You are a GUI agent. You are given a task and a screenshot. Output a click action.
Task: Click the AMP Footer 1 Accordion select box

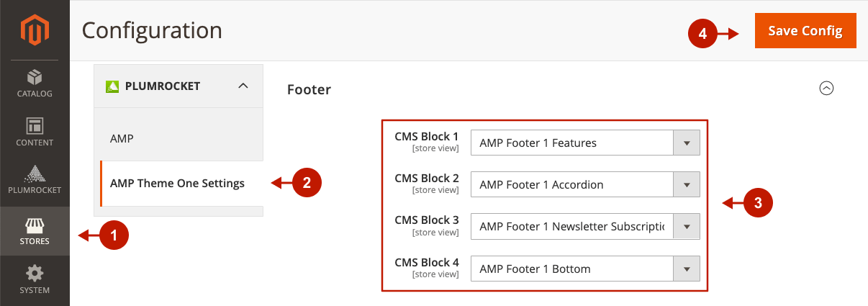(x=585, y=184)
